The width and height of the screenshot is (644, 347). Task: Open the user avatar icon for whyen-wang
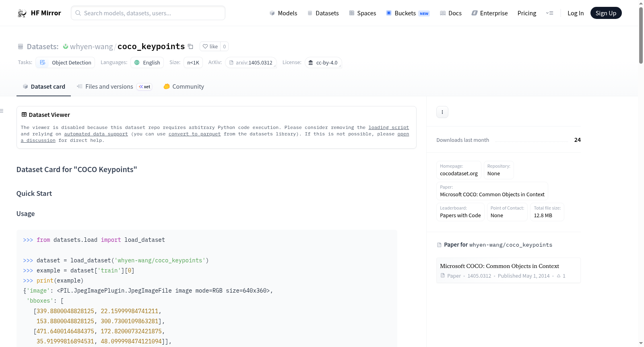pos(66,47)
